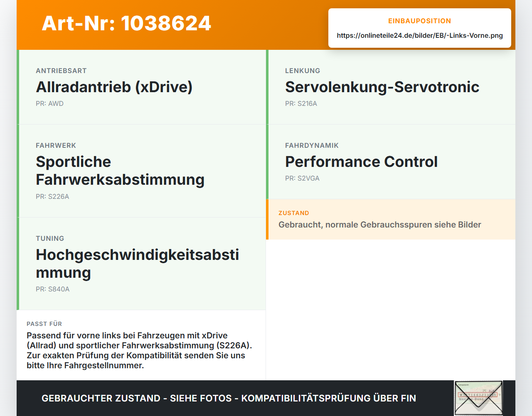Click the PR: S226A code text
Image resolution: width=532 pixels, height=416 pixels.
click(52, 196)
